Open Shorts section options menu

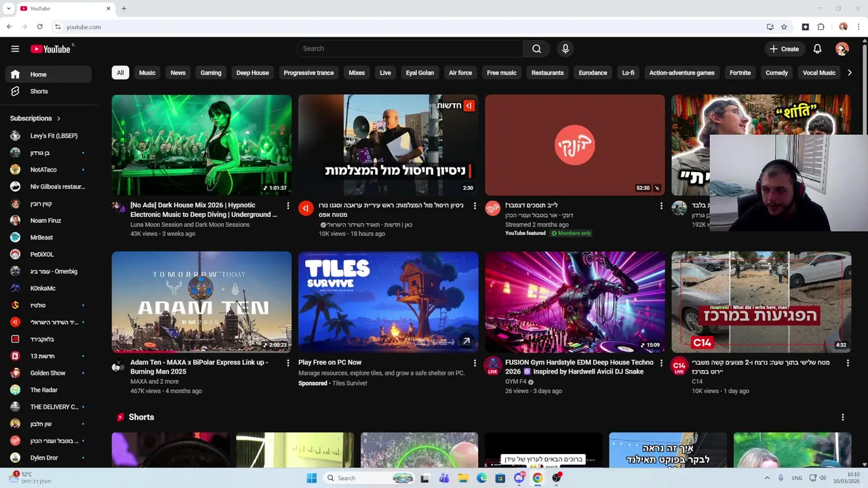pos(842,418)
